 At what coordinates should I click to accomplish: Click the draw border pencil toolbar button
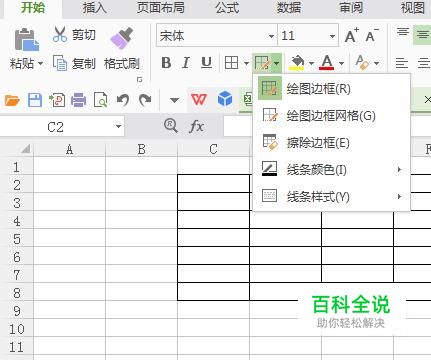click(262, 63)
